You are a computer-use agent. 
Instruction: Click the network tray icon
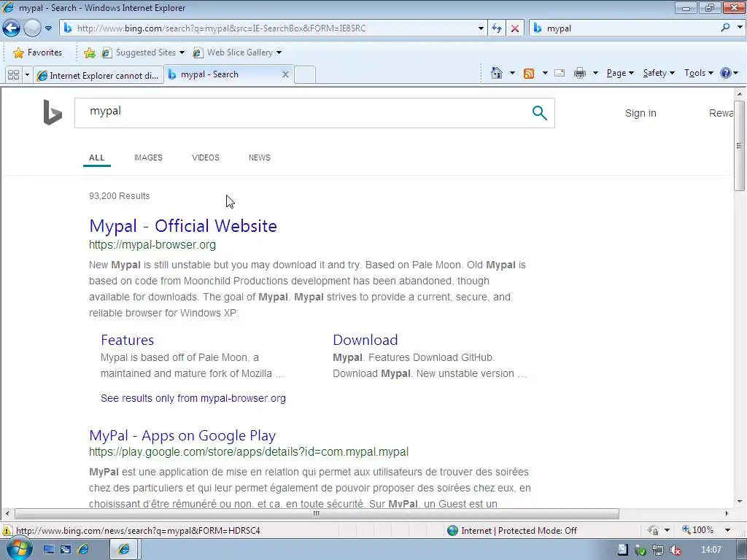pyautogui.click(x=658, y=550)
